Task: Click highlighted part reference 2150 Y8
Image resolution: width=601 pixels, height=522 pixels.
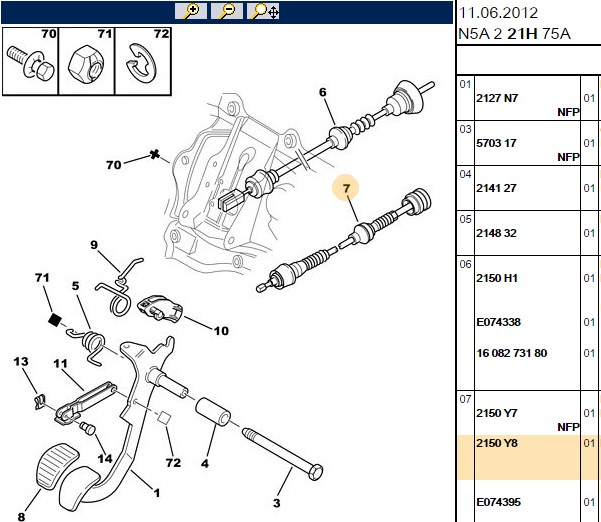Action: (497, 443)
